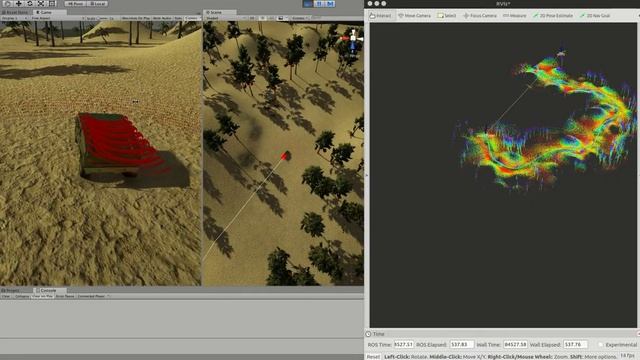Click Unity's Step frame button

(x=330, y=4)
